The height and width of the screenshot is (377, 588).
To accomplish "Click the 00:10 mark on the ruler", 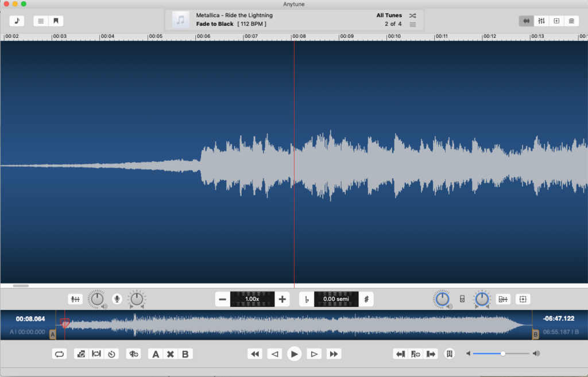I will pyautogui.click(x=394, y=36).
